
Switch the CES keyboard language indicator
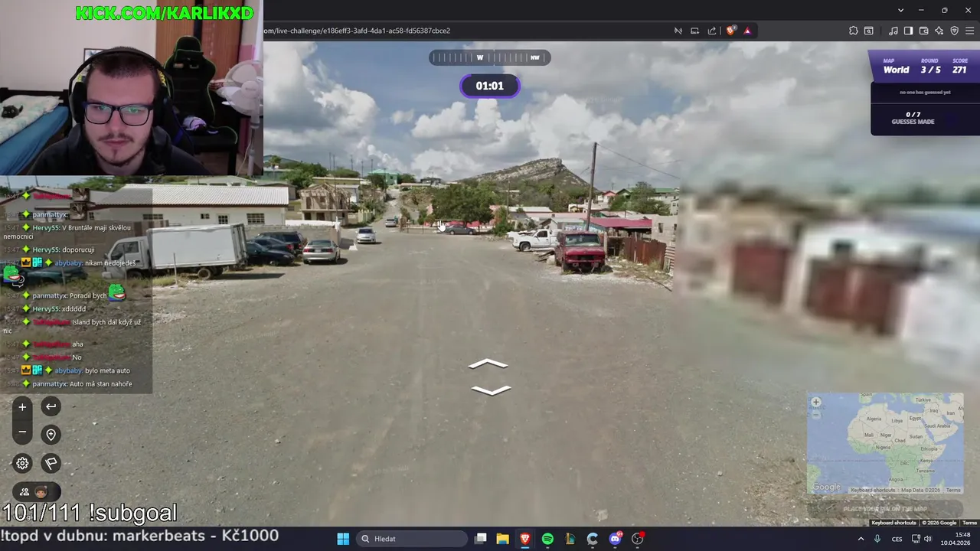897,539
